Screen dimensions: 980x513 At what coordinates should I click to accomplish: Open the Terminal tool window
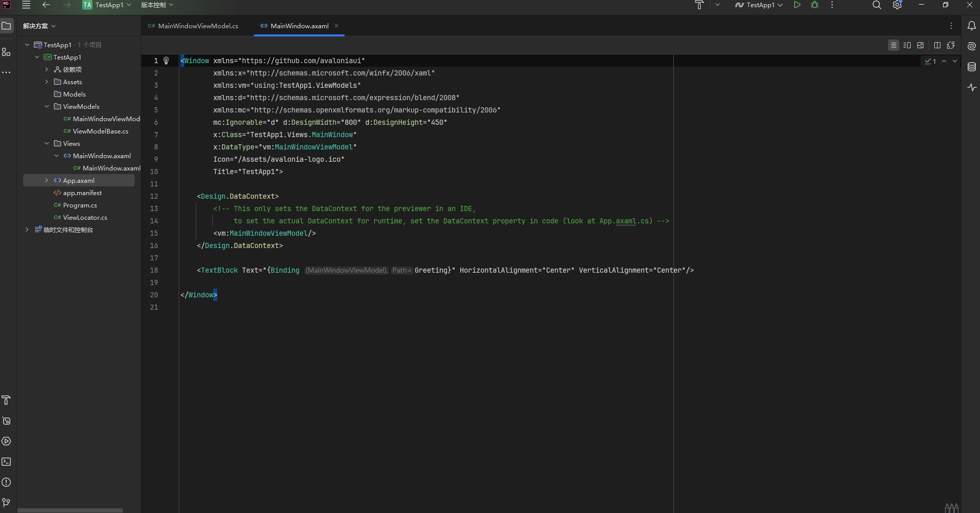[x=6, y=462]
